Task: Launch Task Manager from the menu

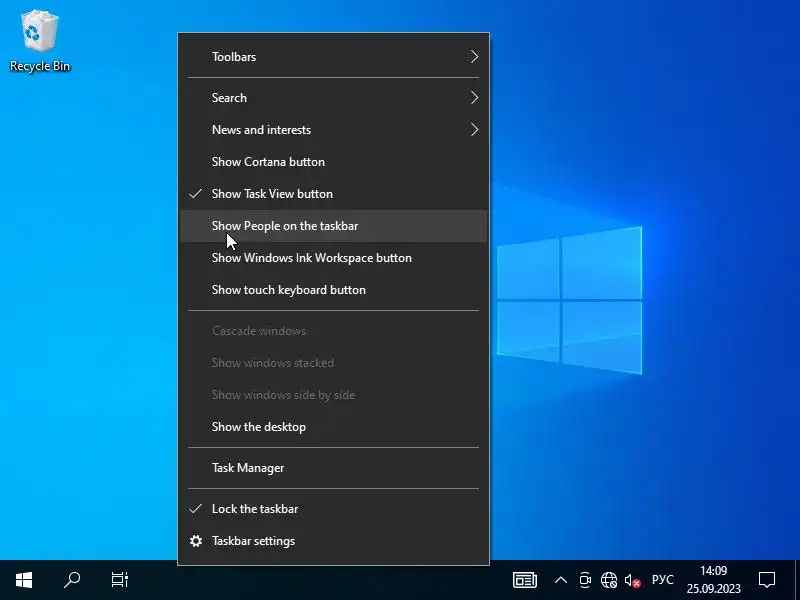Action: coord(334,468)
